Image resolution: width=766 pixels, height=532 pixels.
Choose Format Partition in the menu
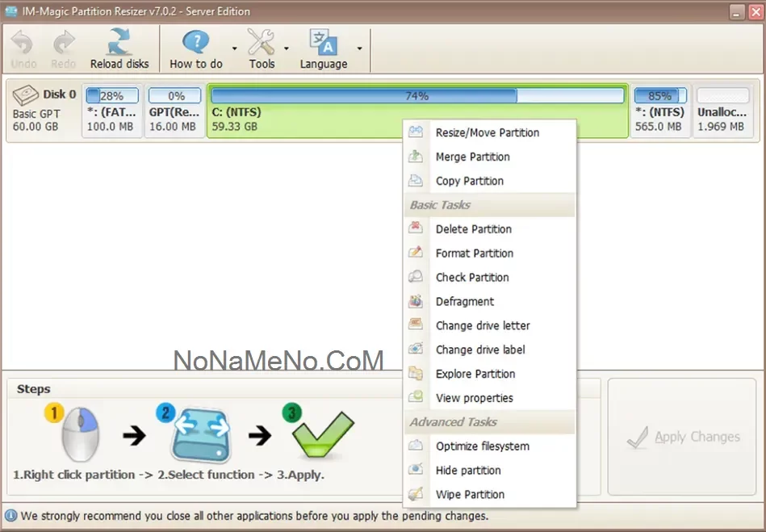475,253
